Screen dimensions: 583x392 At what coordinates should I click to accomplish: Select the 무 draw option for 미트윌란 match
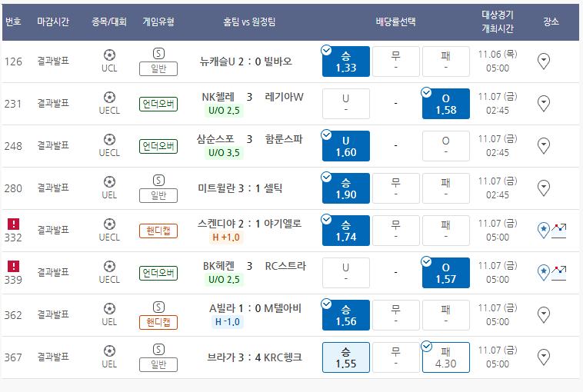click(396, 188)
